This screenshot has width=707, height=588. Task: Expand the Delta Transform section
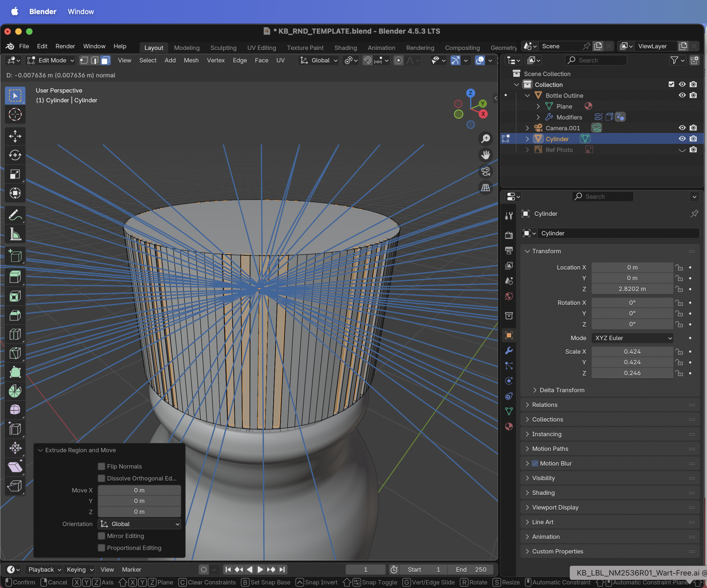tap(562, 390)
